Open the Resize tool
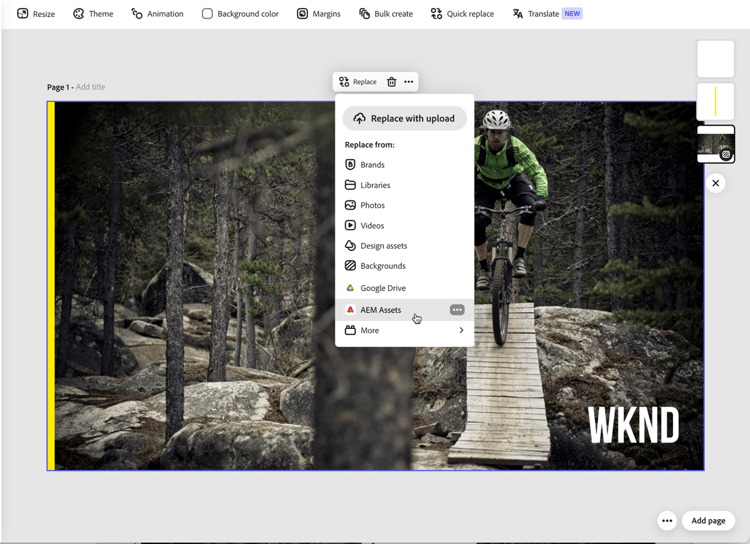Screen dimensions: 750x544 point(36,14)
